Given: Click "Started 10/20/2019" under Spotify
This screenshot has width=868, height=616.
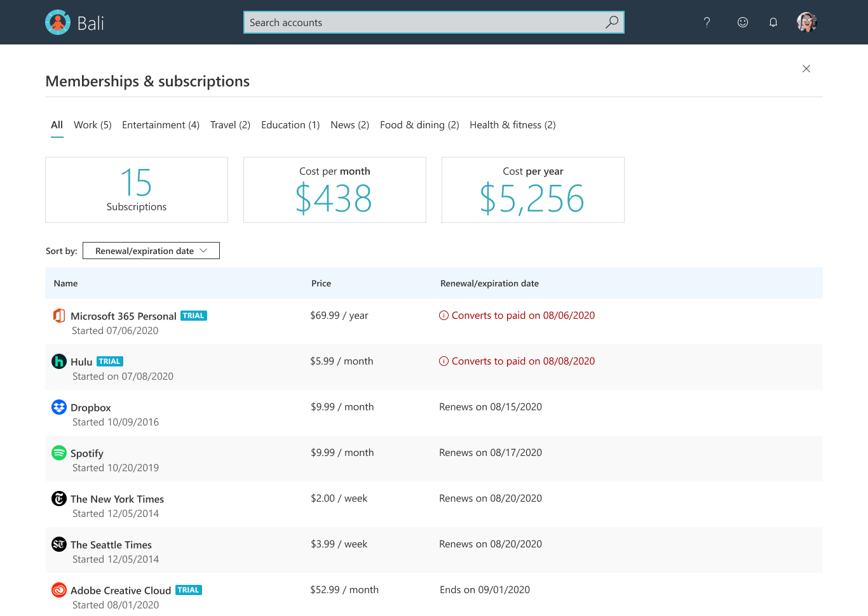Looking at the screenshot, I should [116, 468].
